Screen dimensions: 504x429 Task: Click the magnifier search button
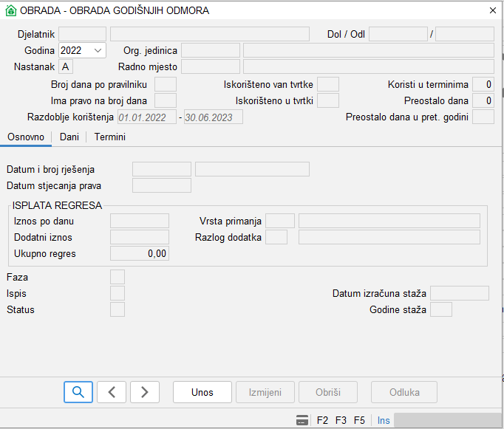tap(78, 392)
